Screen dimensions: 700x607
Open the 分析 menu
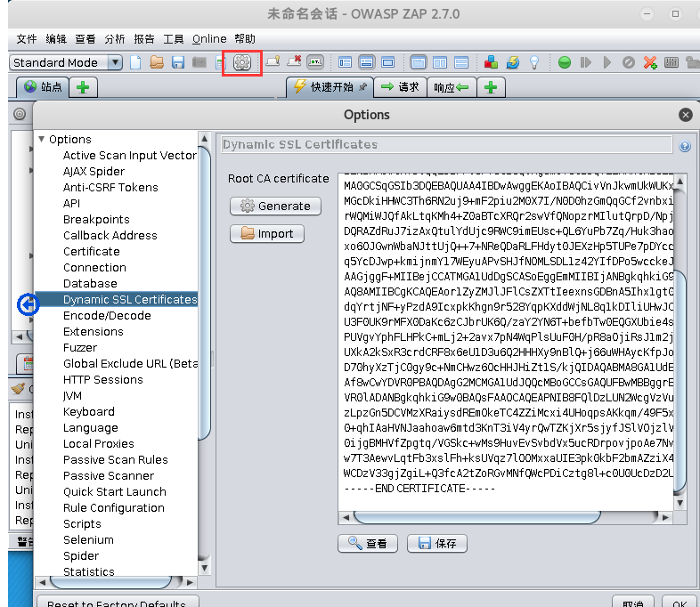click(x=114, y=39)
